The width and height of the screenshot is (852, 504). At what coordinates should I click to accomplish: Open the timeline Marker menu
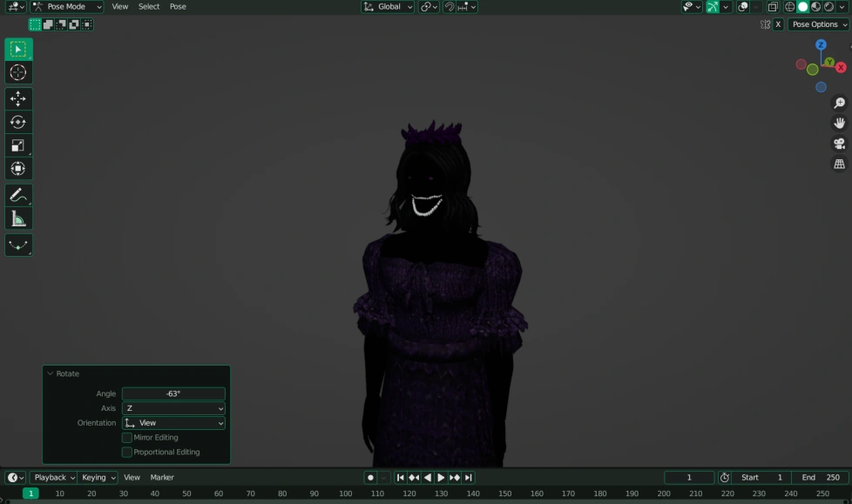click(162, 477)
